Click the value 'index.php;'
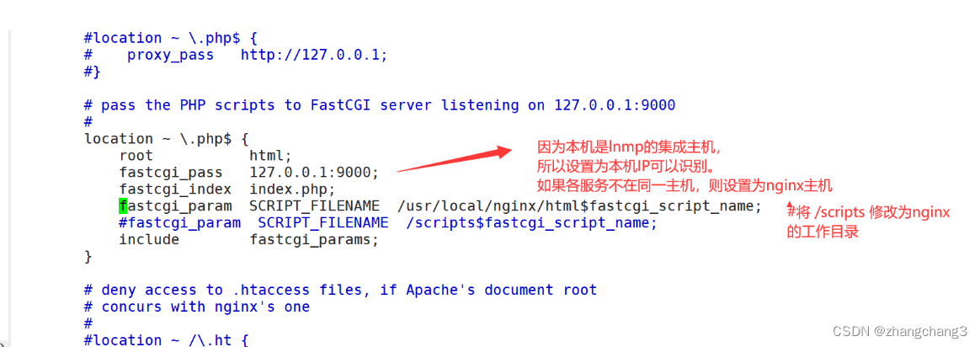Image resolution: width=980 pixels, height=347 pixels. tap(292, 190)
